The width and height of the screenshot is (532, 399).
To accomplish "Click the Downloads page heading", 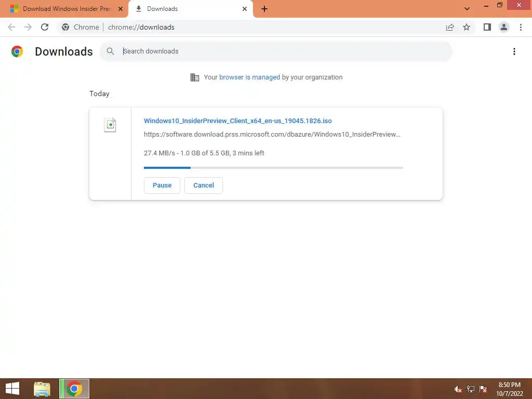I will point(64,51).
